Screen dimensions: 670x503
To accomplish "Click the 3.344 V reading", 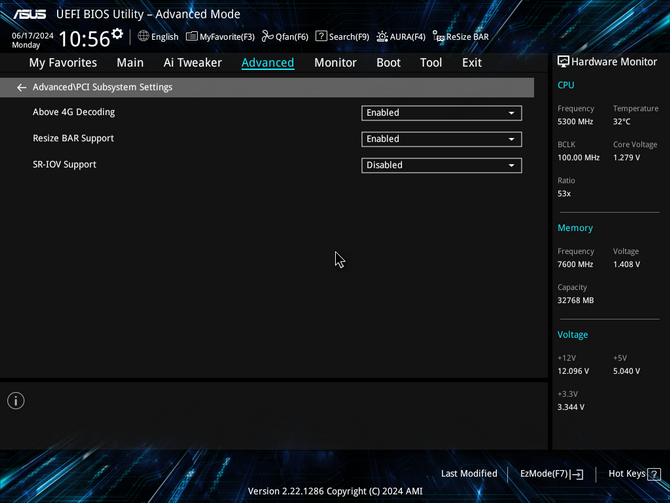I will (x=570, y=407).
